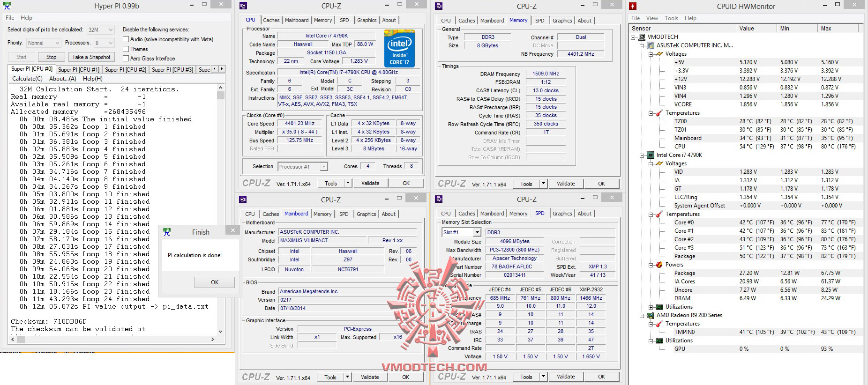Open Hyper PI File menu
868x385 pixels.
click(10, 18)
